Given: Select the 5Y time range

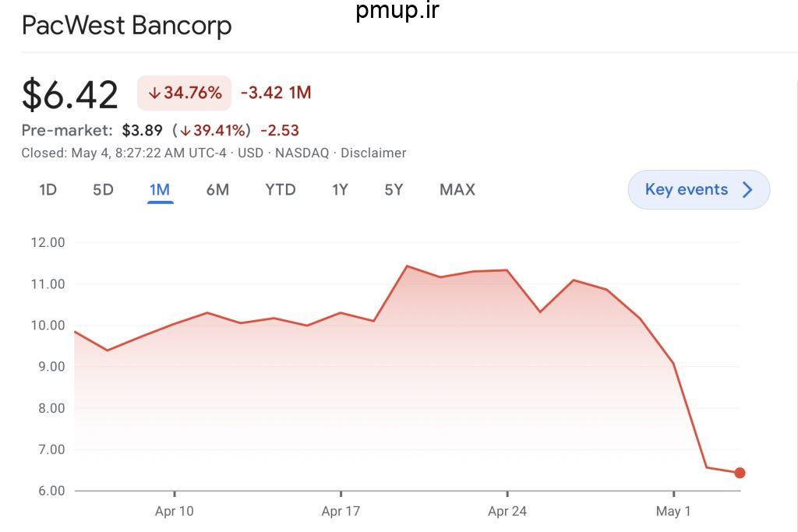Looking at the screenshot, I should [394, 190].
